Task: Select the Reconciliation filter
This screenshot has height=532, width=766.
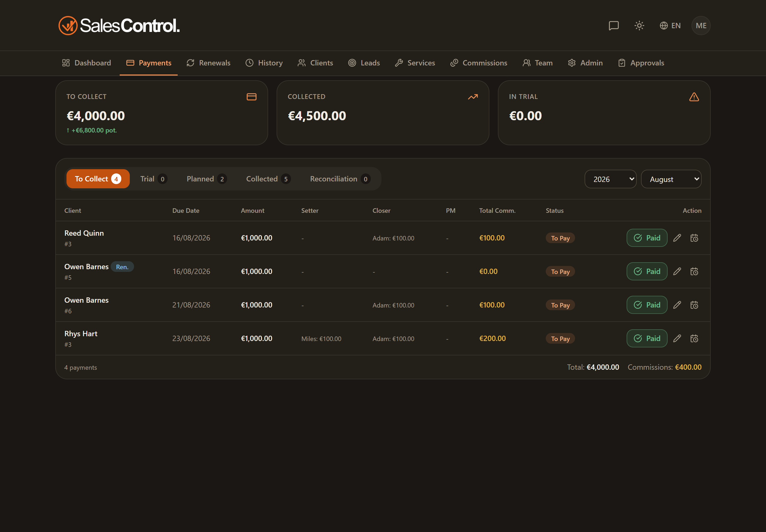Action: [x=340, y=179]
